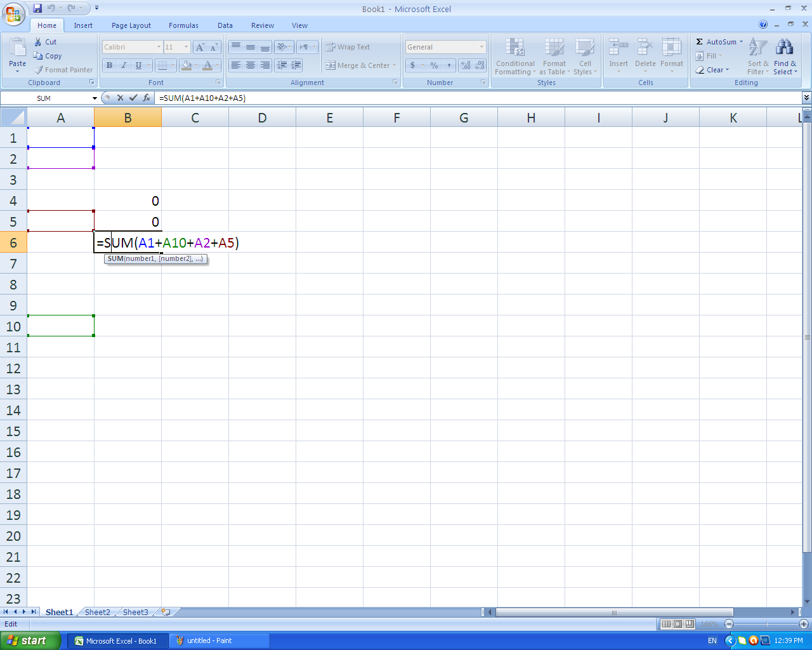The height and width of the screenshot is (650, 812).
Task: Toggle Align Text Left button
Action: tap(235, 65)
